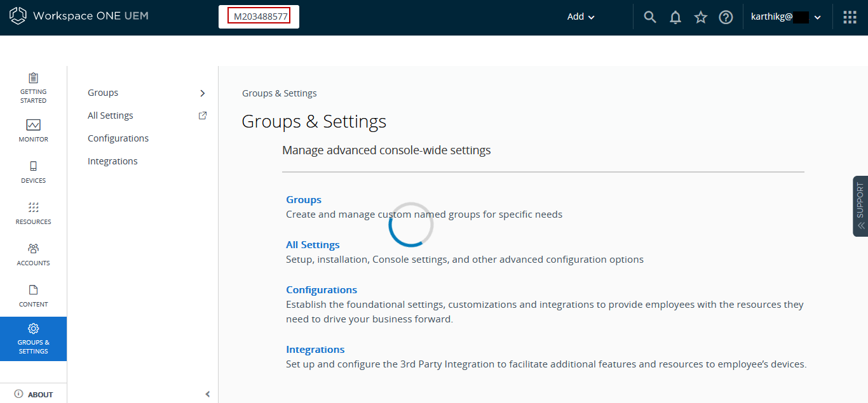Click the Workspace ONE UEM logo
868x403 pixels.
(79, 16)
